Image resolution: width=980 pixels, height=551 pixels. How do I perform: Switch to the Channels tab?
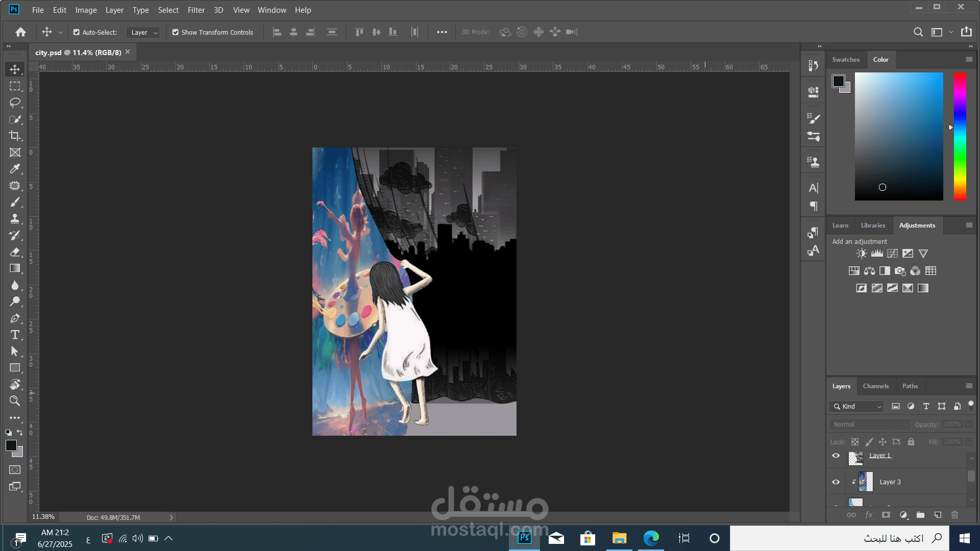click(875, 386)
